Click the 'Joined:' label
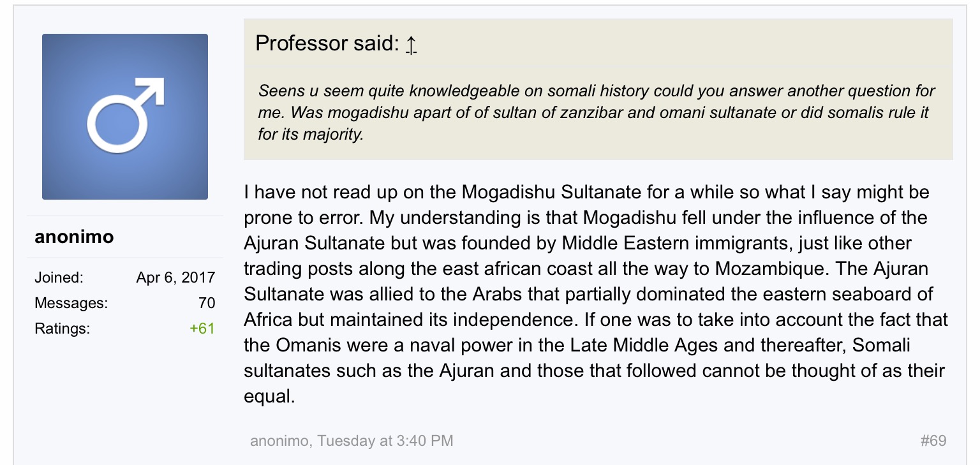The width and height of the screenshot is (980, 465). tap(59, 278)
